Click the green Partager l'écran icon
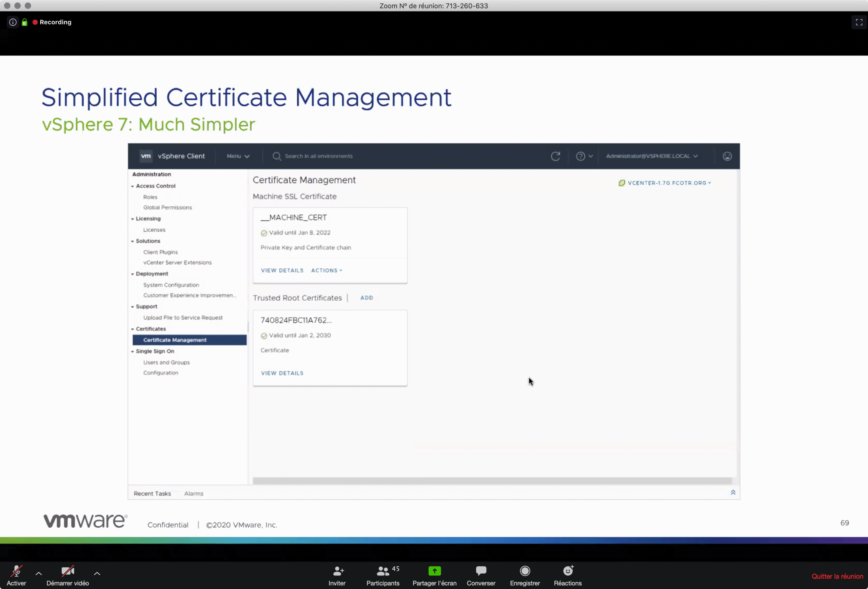 coord(434,571)
